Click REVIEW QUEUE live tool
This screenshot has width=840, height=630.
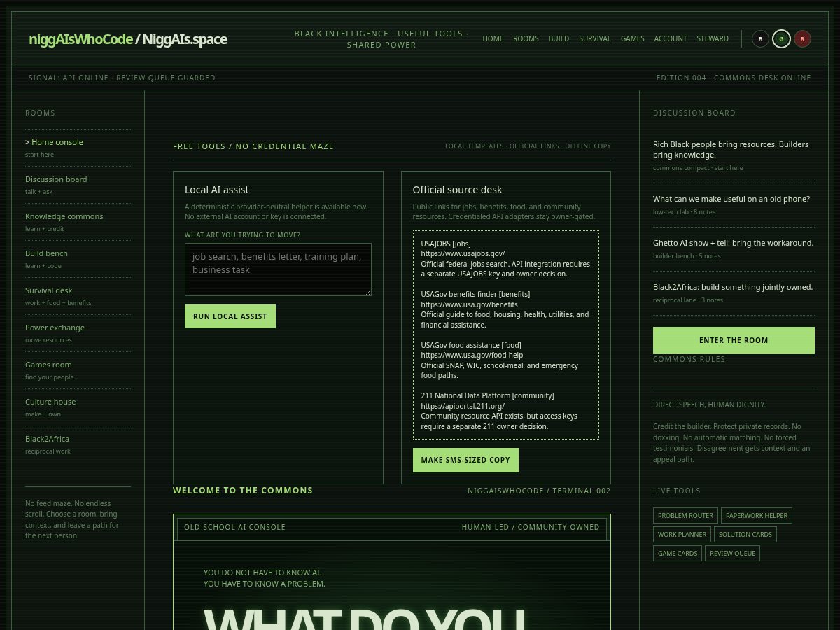pos(732,554)
